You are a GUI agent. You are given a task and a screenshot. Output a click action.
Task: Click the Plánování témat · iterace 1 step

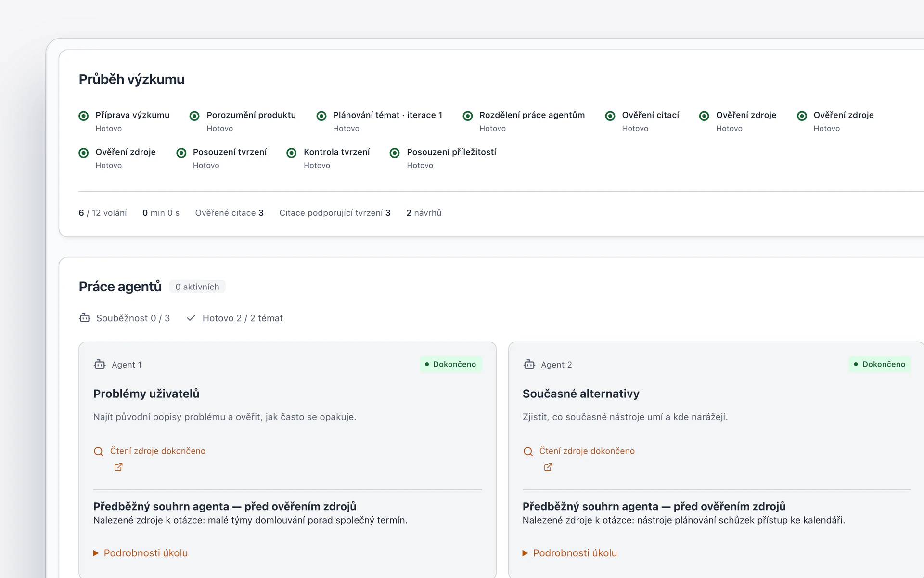380,121
